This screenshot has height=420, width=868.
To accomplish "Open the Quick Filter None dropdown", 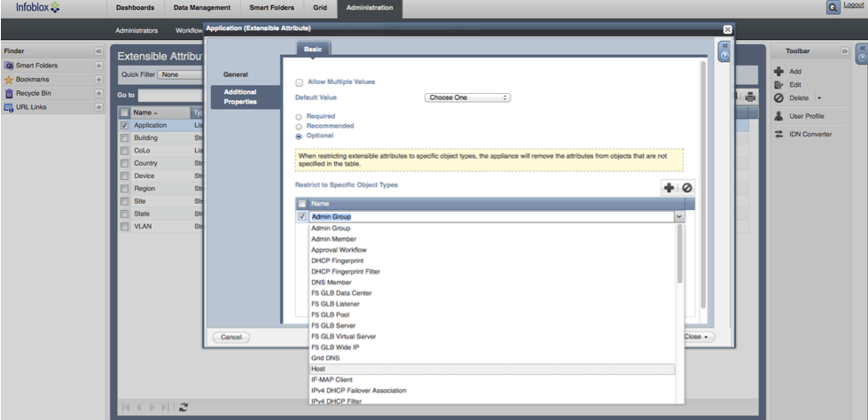I will (x=181, y=74).
